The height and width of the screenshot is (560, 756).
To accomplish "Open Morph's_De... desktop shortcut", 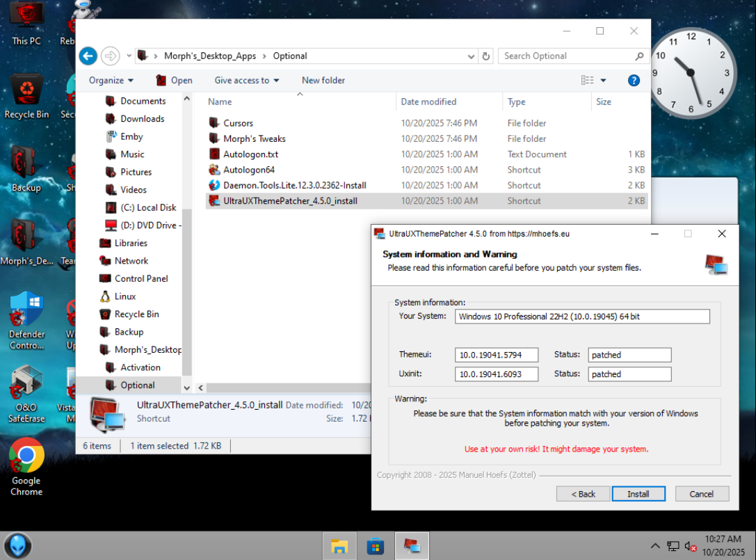I will 26,242.
